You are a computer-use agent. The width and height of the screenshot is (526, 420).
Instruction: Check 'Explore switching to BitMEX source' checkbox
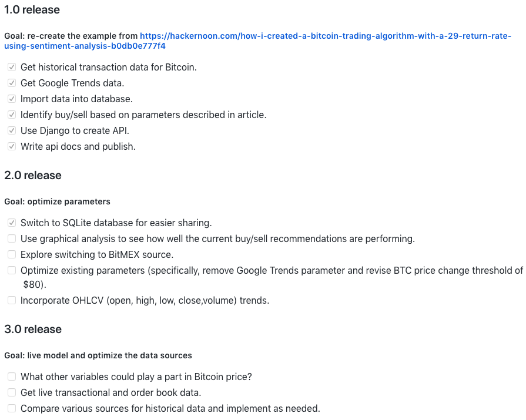(12, 255)
